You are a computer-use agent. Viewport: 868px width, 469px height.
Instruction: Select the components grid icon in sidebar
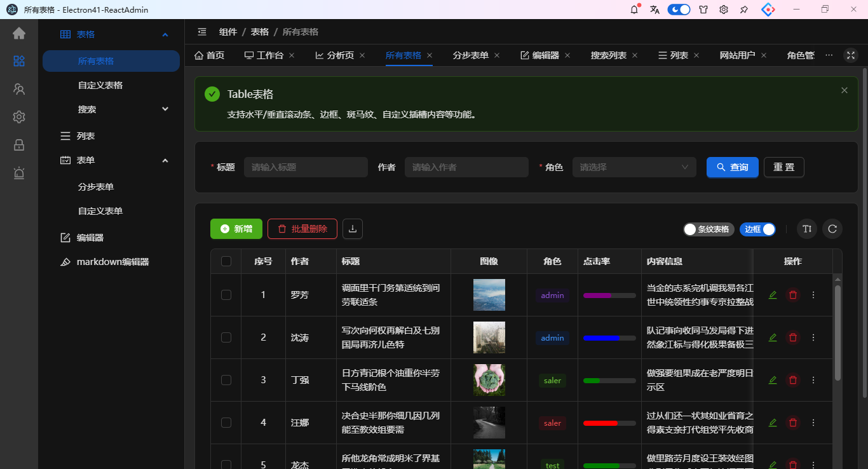19,61
